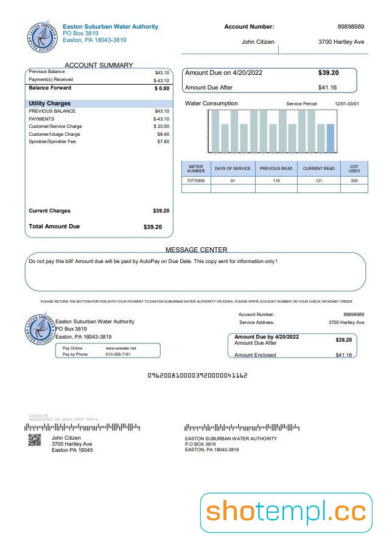Image resolution: width=392 pixels, height=556 pixels.
Task: Click the 'Balance Forward' label
Action: 50,88
